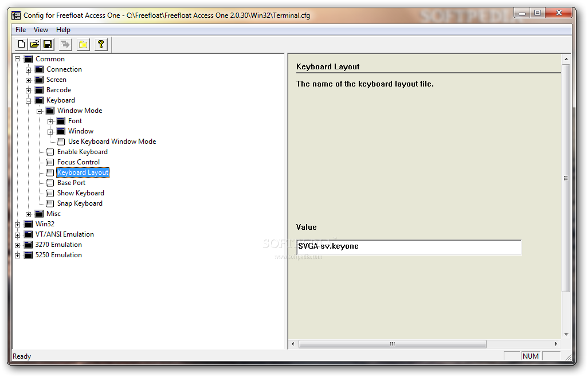Click the Misc node icon
This screenshot has width=588, height=377.
(x=40, y=214)
